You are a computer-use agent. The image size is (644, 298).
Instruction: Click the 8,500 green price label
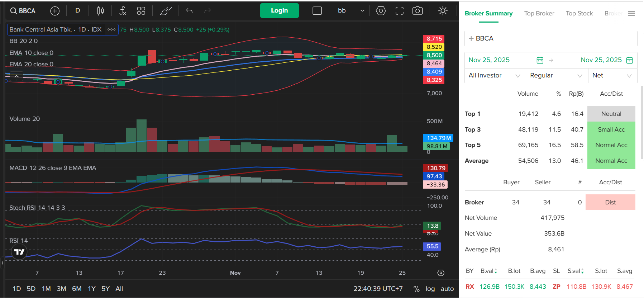pyautogui.click(x=434, y=55)
